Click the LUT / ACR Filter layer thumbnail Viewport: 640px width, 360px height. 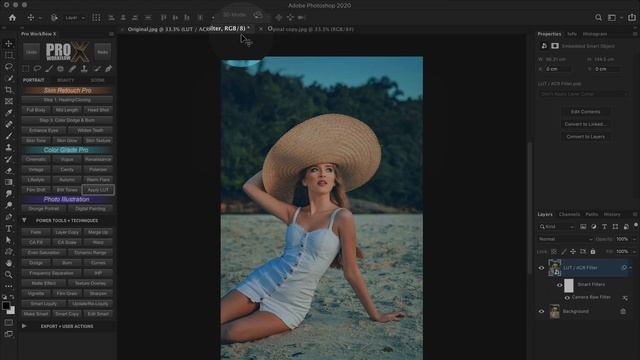pyautogui.click(x=554, y=268)
